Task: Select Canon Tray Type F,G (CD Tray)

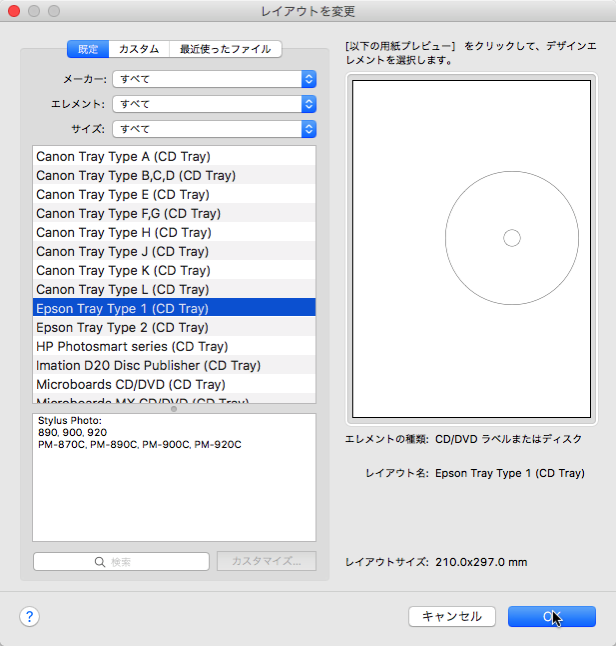Action: coord(174,213)
